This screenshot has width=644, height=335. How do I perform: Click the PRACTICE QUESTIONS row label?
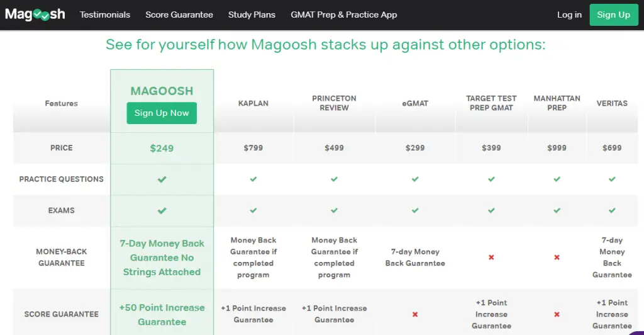click(61, 179)
